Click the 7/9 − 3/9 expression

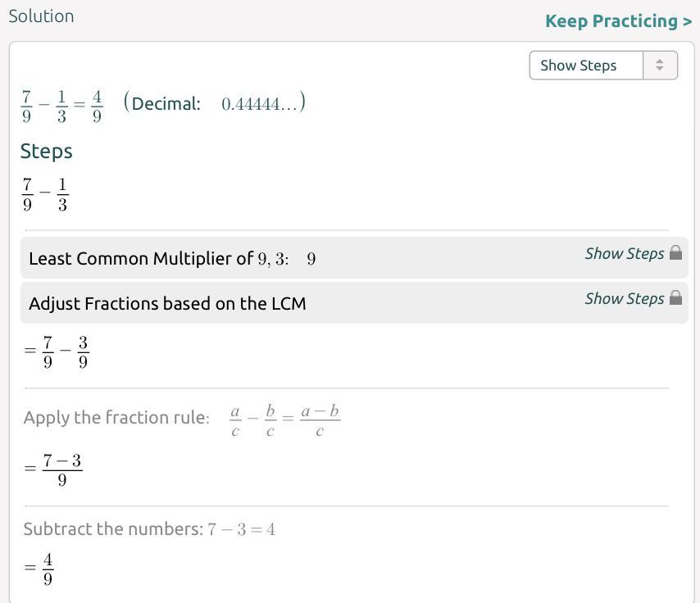tap(65, 351)
